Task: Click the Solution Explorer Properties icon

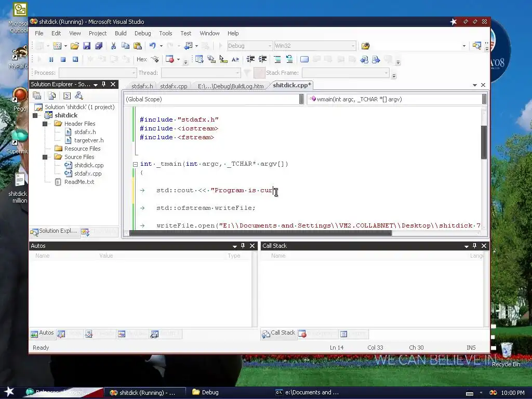Action: coord(37,96)
